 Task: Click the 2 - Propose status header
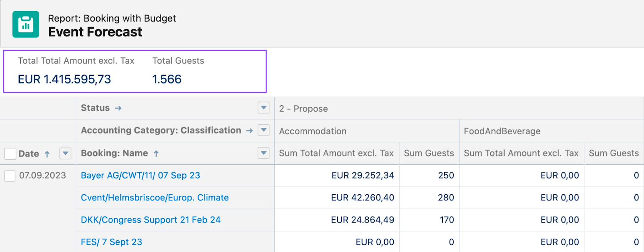303,108
